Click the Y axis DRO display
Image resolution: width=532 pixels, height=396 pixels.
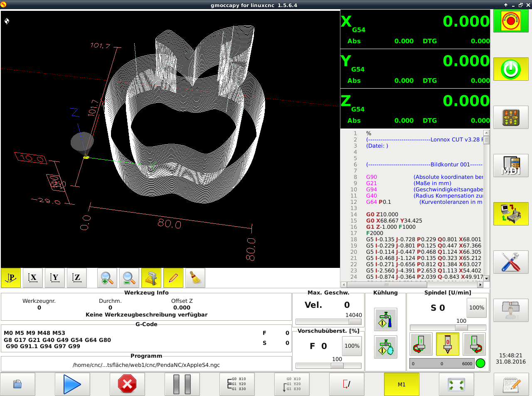pos(415,69)
